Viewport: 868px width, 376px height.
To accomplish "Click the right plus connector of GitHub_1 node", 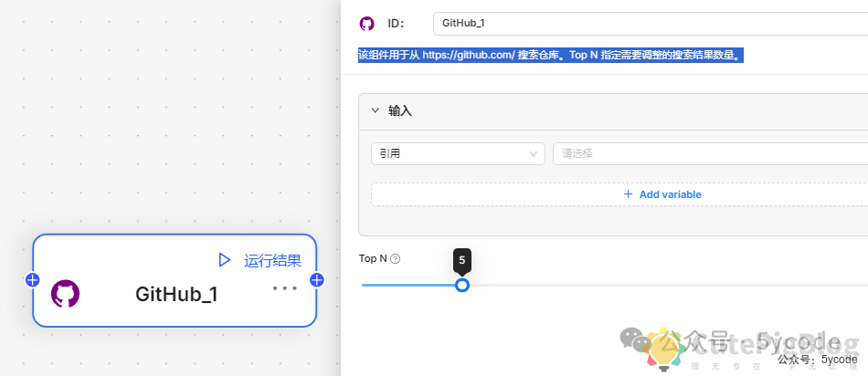I will coord(317,280).
